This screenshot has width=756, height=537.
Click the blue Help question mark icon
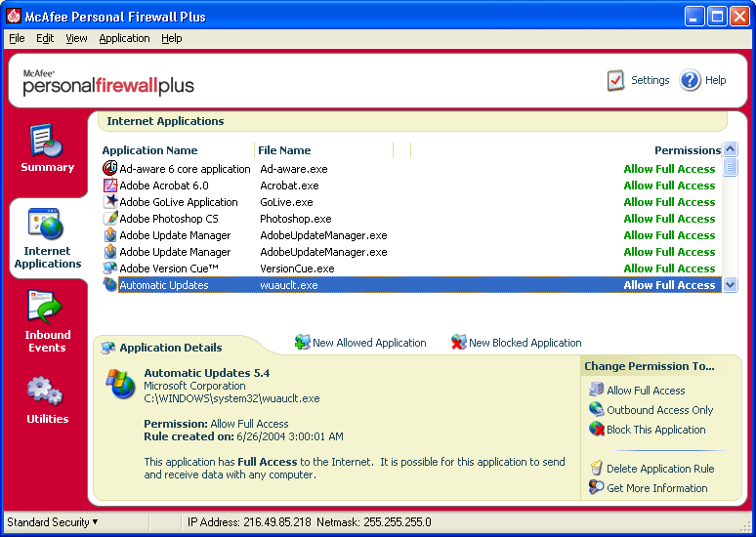coord(690,80)
